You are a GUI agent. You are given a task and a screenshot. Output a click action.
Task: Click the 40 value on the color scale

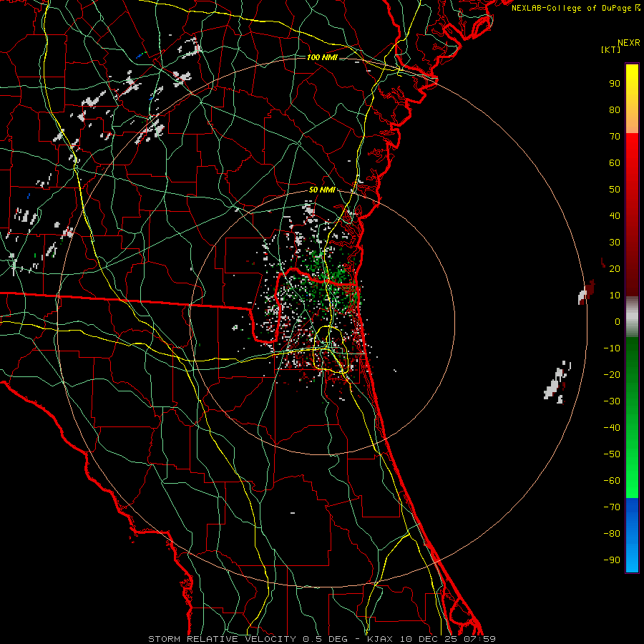[615, 216]
